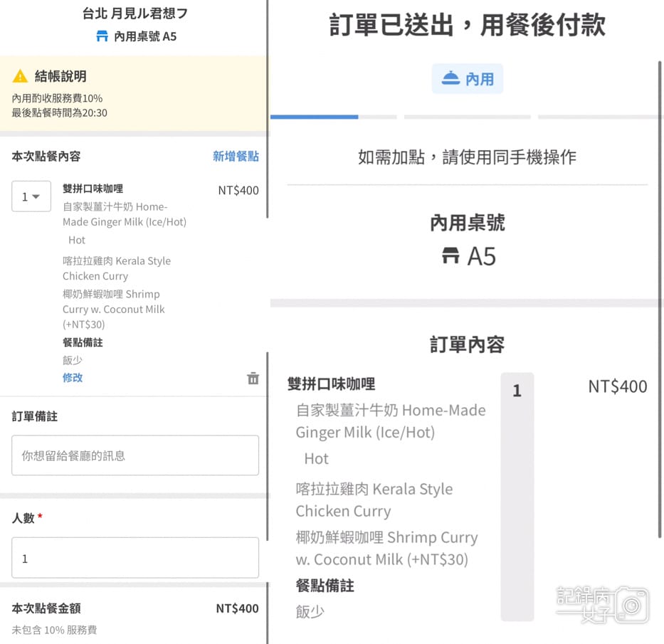
Task: Click 修改 to edit the order item
Action: [x=72, y=378]
